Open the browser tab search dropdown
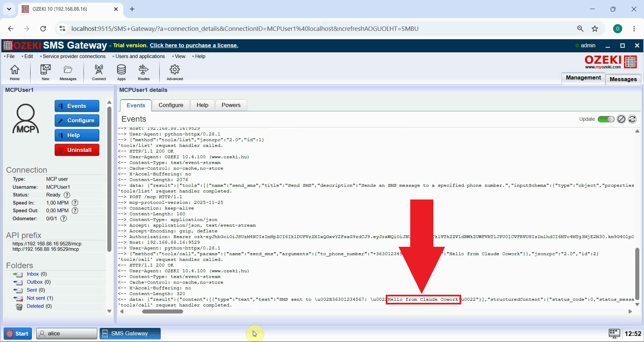This screenshot has width=644, height=342. pos(9,9)
